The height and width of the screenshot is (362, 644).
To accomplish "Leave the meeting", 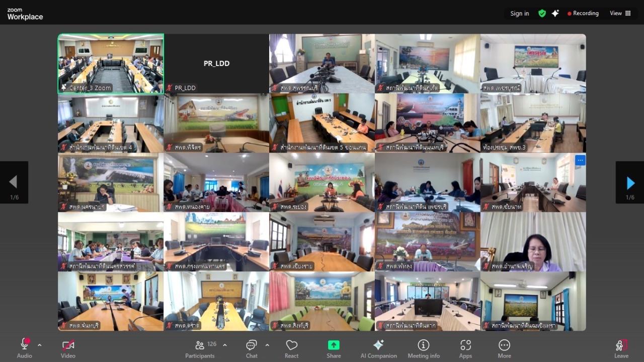I will 621,349.
